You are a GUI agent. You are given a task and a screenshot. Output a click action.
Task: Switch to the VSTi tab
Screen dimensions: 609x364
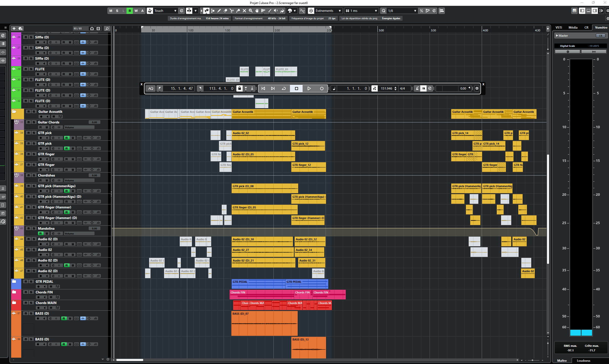[559, 28]
